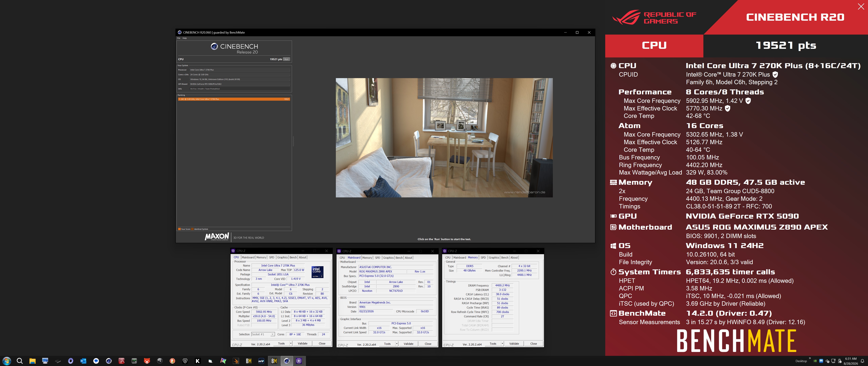Select the orange ranking row in Cinebench

234,99
